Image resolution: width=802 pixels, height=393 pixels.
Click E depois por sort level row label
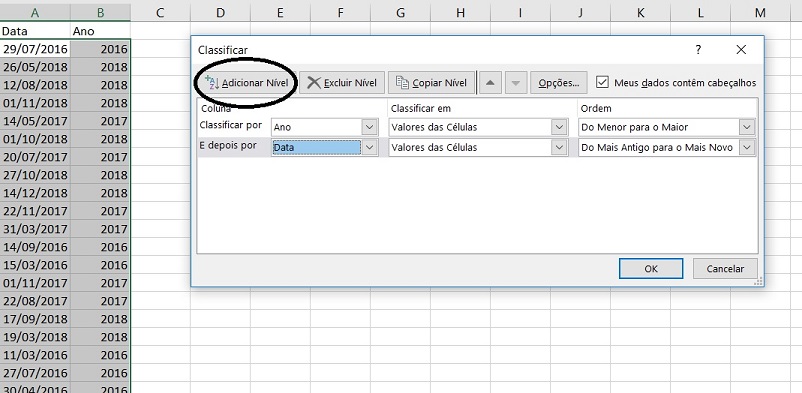coord(228,145)
